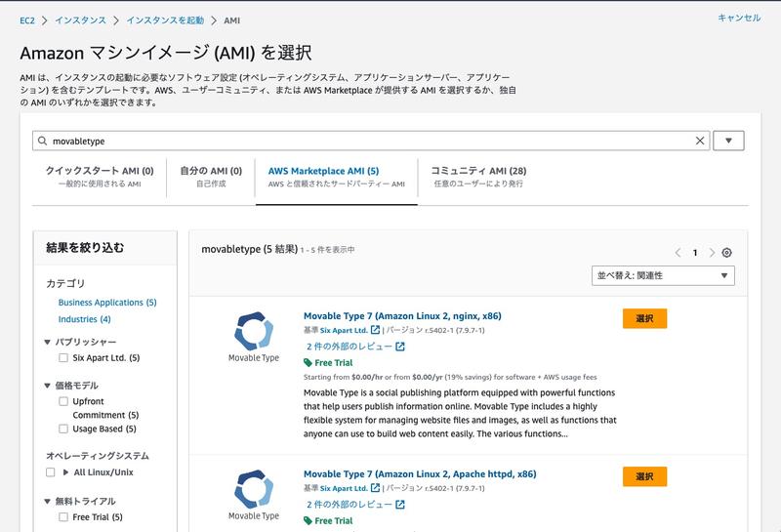This screenshot has height=532, width=781.
Task: Tick the Usage Based pricing checkbox
Action: pyautogui.click(x=63, y=429)
